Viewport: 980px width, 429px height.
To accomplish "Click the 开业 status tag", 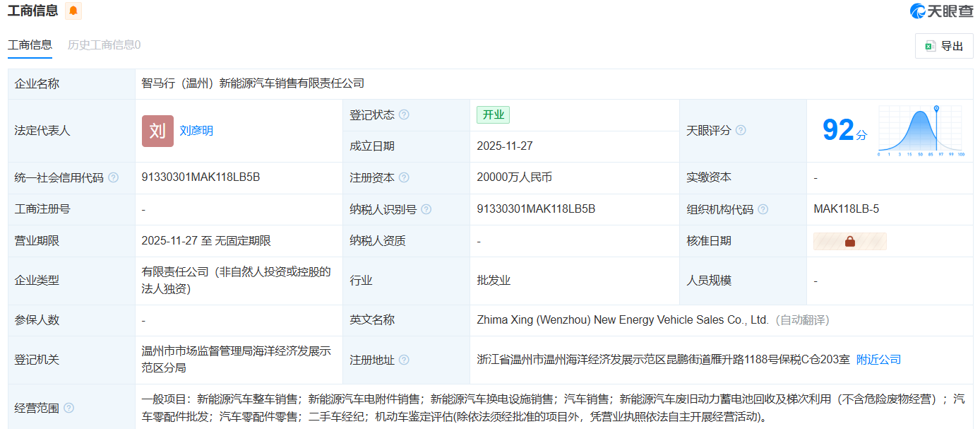I will click(x=493, y=115).
